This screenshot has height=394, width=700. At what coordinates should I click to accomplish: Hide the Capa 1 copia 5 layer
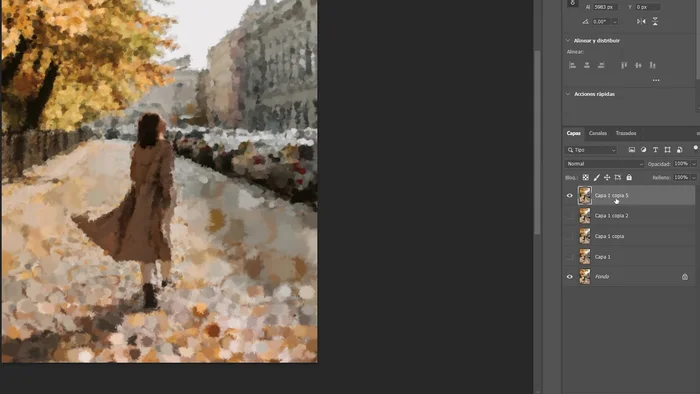[570, 195]
